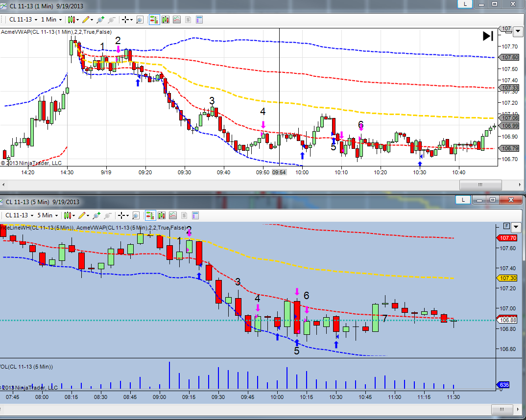The height and width of the screenshot is (420, 526).
Task: Click the 107.60 price marker on 1 Min axis
Action: click(509, 57)
